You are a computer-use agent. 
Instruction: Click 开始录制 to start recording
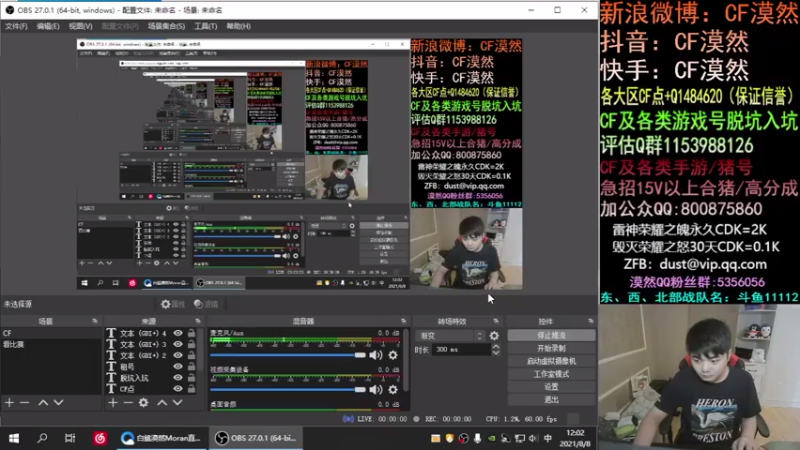click(552, 348)
